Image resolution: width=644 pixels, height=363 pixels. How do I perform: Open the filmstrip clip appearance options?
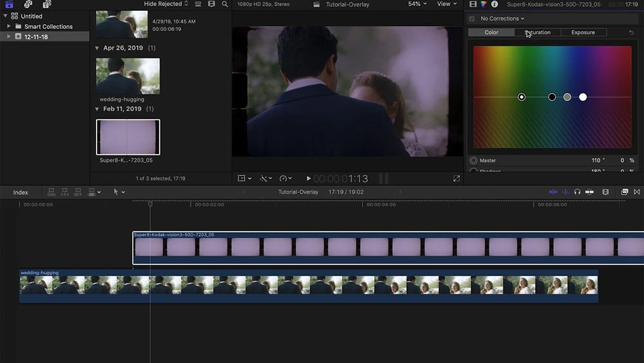[x=211, y=4]
